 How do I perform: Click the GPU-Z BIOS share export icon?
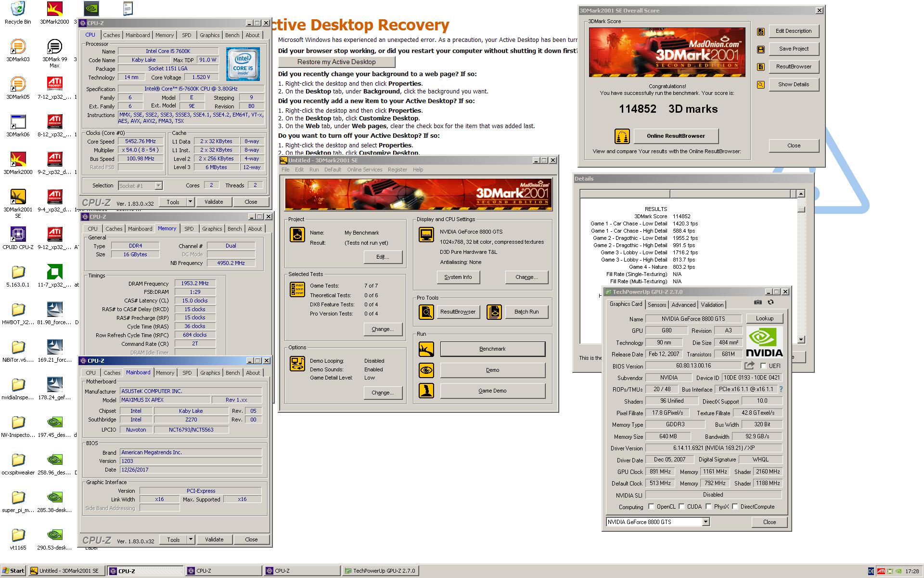pos(749,366)
